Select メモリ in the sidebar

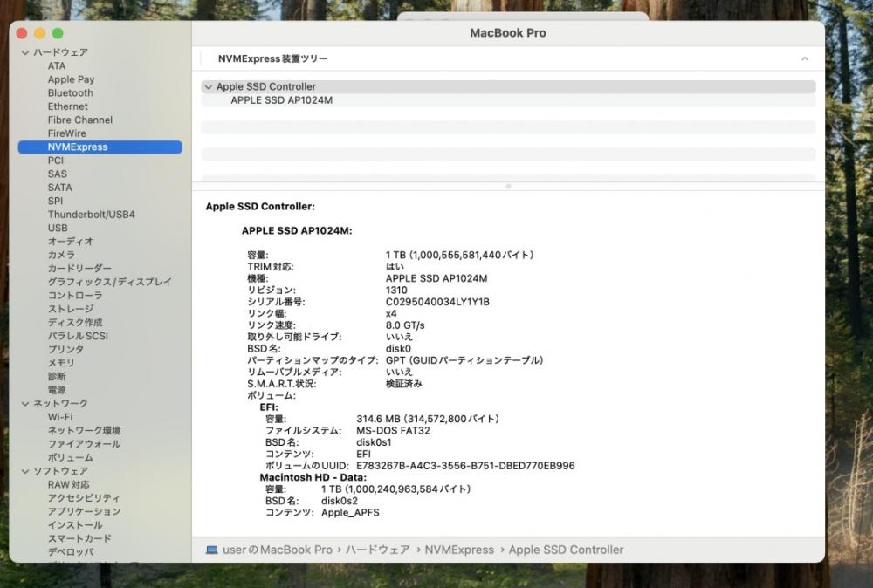(61, 363)
